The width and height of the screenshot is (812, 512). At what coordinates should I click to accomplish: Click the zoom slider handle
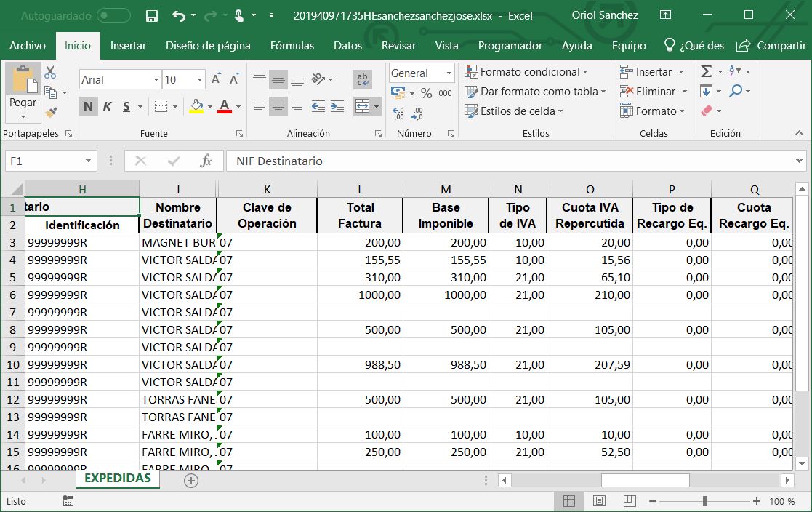(704, 501)
